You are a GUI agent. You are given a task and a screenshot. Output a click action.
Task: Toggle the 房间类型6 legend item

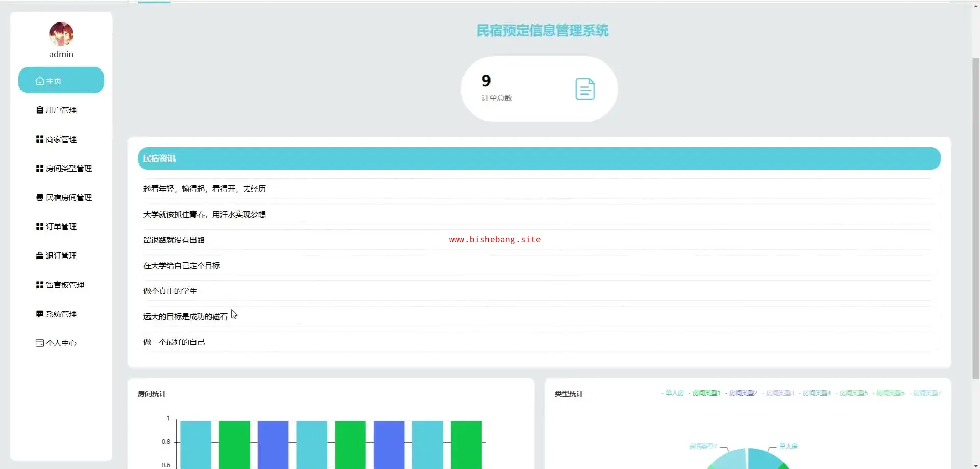click(x=889, y=393)
